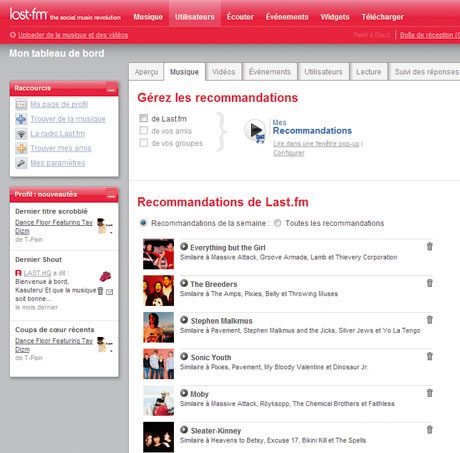
Task: Click the Configurer link
Action: [x=289, y=153]
